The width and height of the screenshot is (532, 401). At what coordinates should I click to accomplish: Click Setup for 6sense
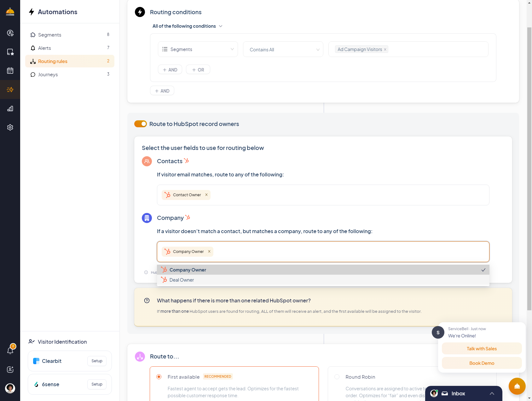click(97, 384)
